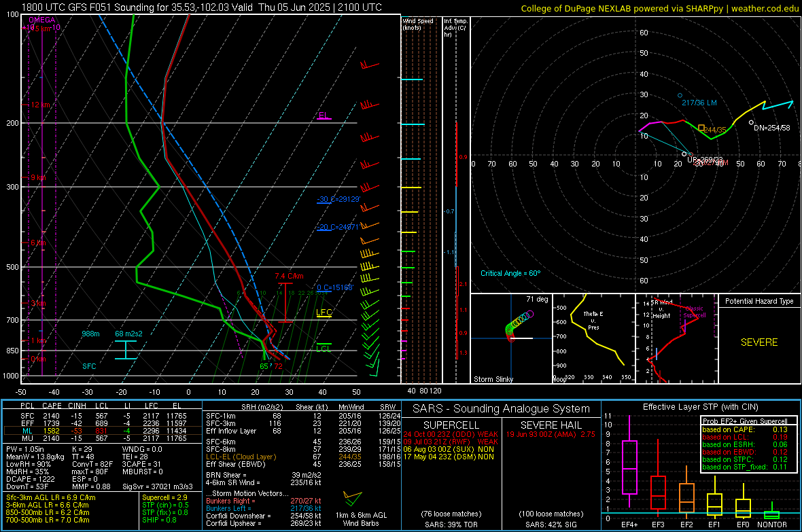Click the 'based on CAPE: 0.13' entry

[745, 429]
